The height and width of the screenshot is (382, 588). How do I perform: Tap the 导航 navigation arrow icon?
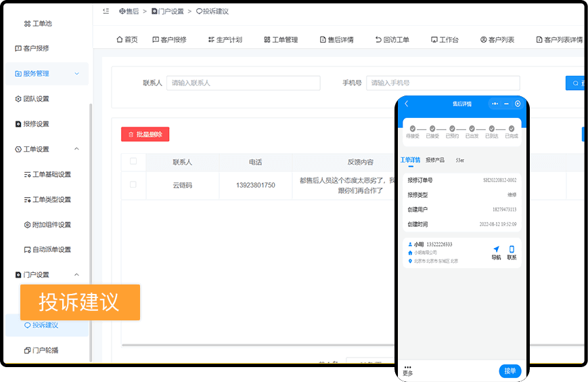pyautogui.click(x=496, y=249)
